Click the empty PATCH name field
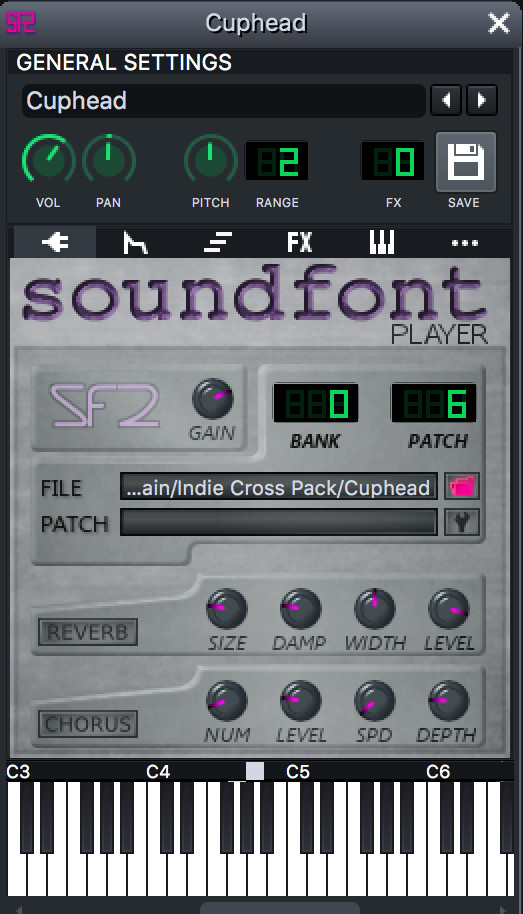The width and height of the screenshot is (523, 914). point(279,522)
